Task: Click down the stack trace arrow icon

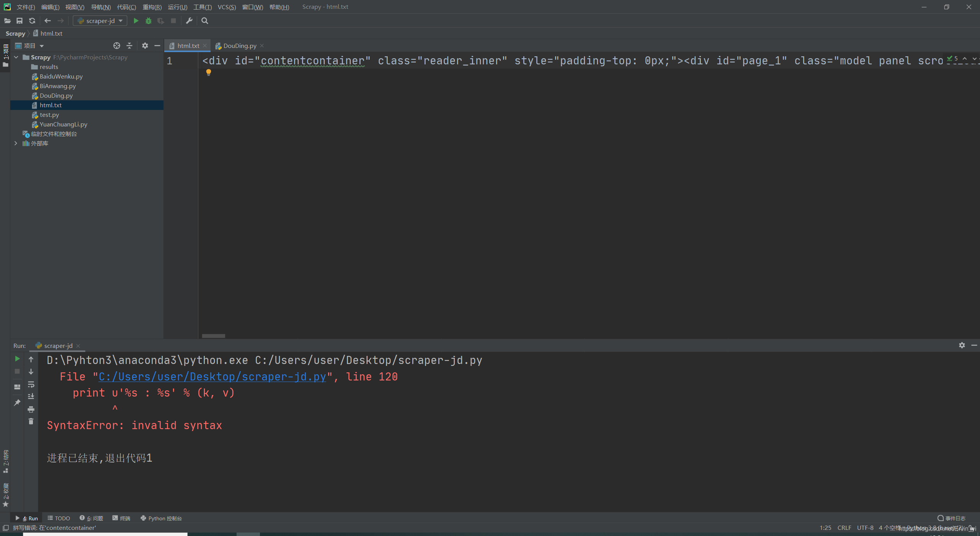Action: 31,372
